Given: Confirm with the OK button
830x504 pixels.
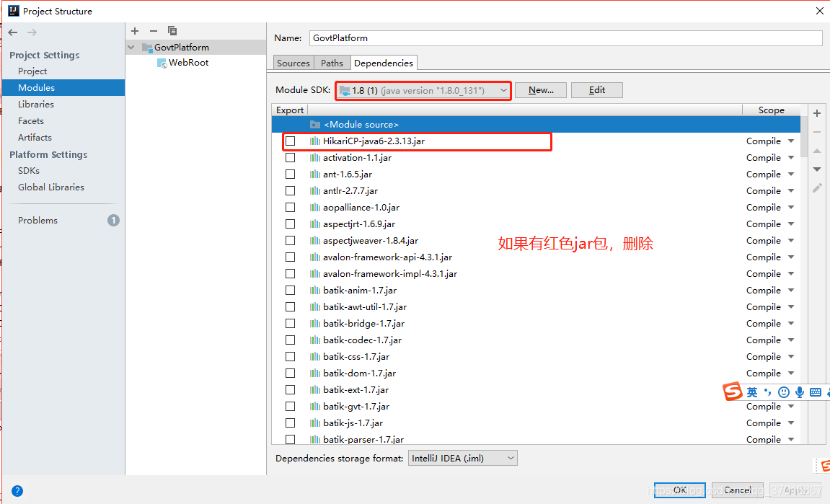Looking at the screenshot, I should coord(680,490).
